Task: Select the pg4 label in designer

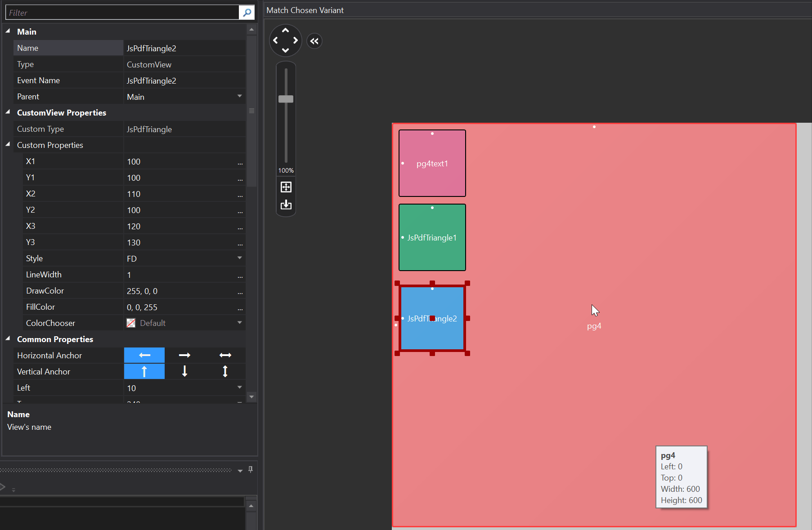Action: pos(594,326)
